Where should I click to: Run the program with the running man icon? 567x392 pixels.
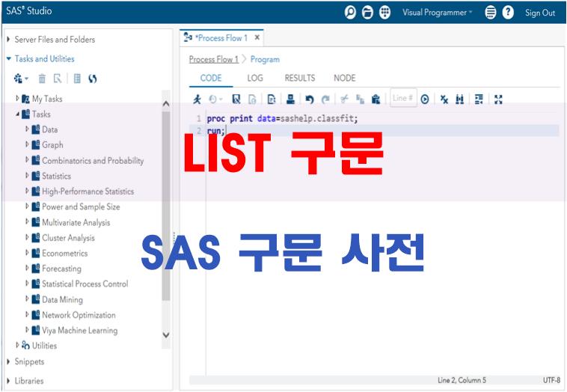point(197,99)
